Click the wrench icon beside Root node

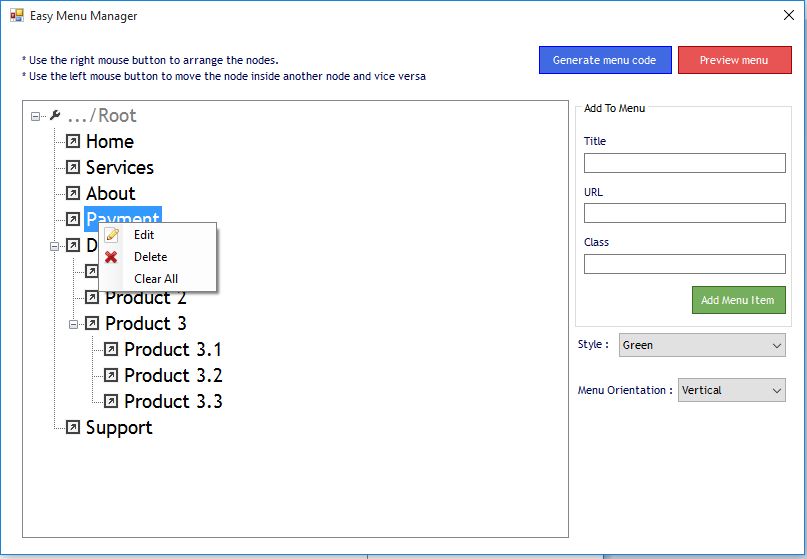[x=55, y=116]
